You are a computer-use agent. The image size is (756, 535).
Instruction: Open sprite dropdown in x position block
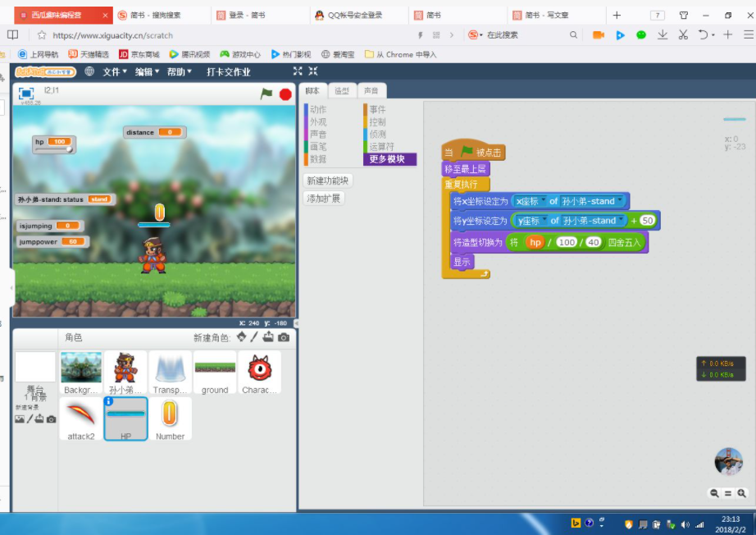pos(620,200)
